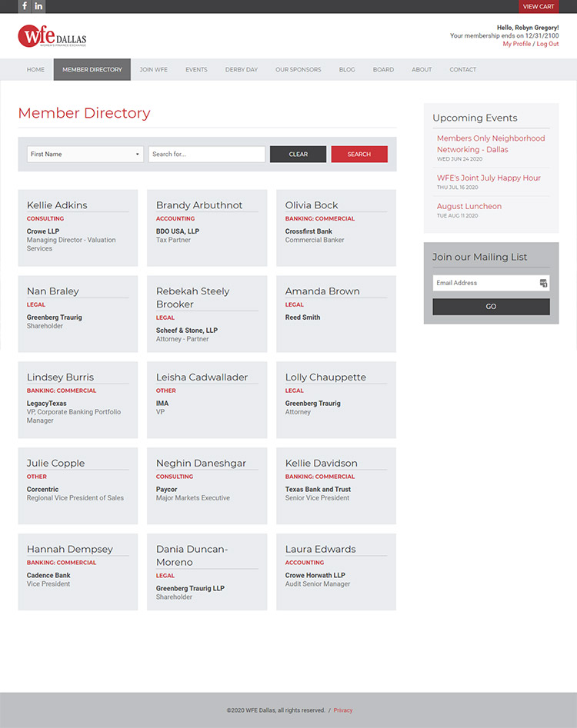Open the My Profile link
577x728 pixels.
pos(516,44)
